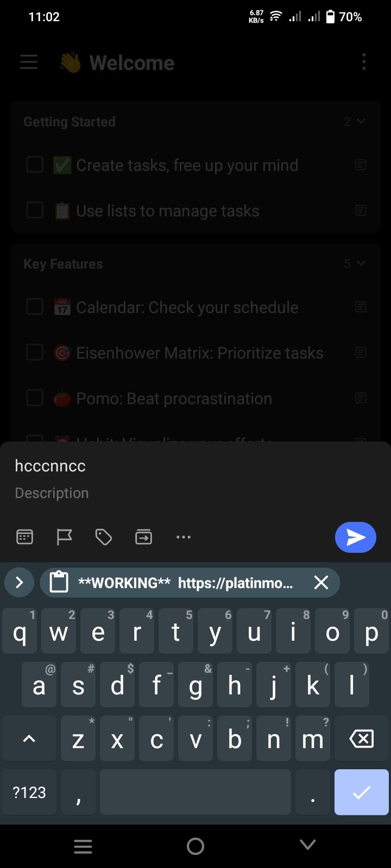Set priority with the flag icon
Viewport: 391px width, 868px height.
tap(65, 537)
